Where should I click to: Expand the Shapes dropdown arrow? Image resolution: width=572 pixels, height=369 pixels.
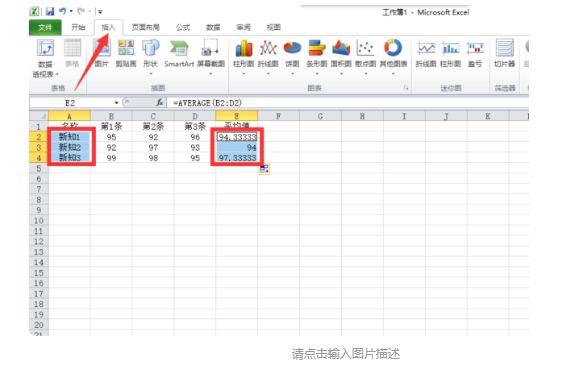point(150,74)
